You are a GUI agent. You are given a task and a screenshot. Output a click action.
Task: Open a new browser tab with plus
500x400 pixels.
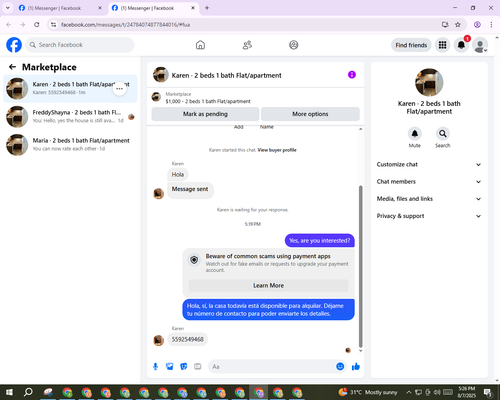pos(207,8)
